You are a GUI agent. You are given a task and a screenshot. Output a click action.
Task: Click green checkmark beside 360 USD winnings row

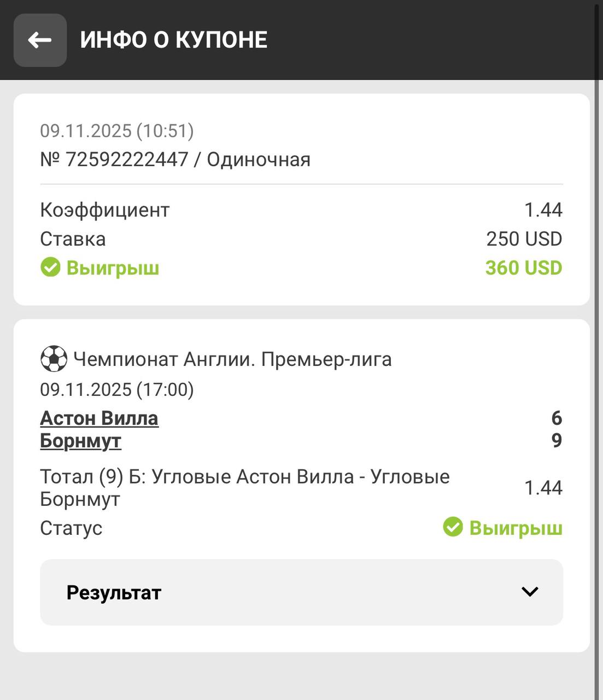tap(50, 268)
